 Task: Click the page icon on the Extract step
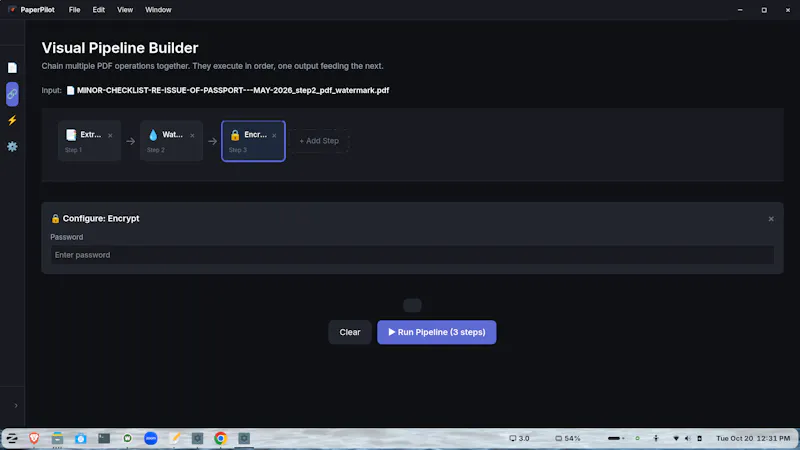pyautogui.click(x=71, y=135)
